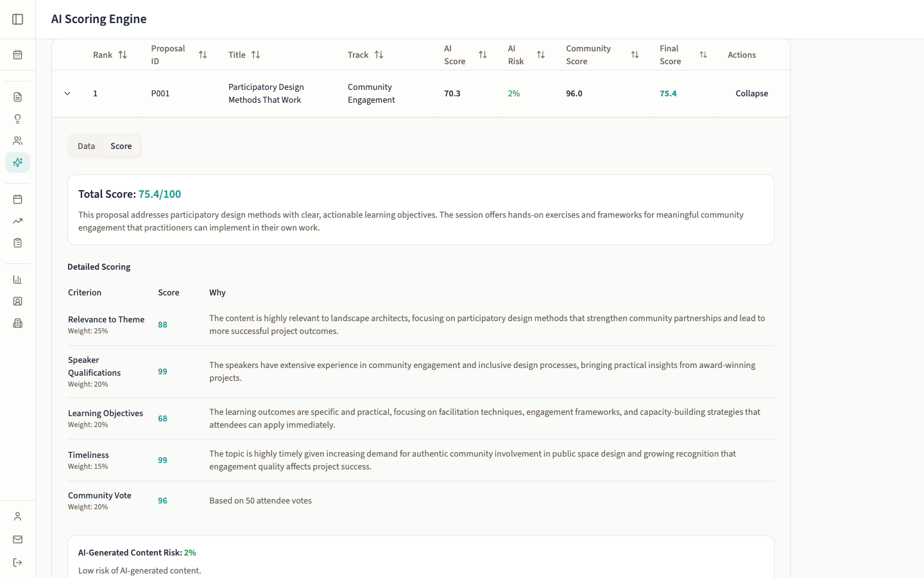Sort by Final Score using its arrows icon
The image size is (924, 578).
click(x=703, y=55)
